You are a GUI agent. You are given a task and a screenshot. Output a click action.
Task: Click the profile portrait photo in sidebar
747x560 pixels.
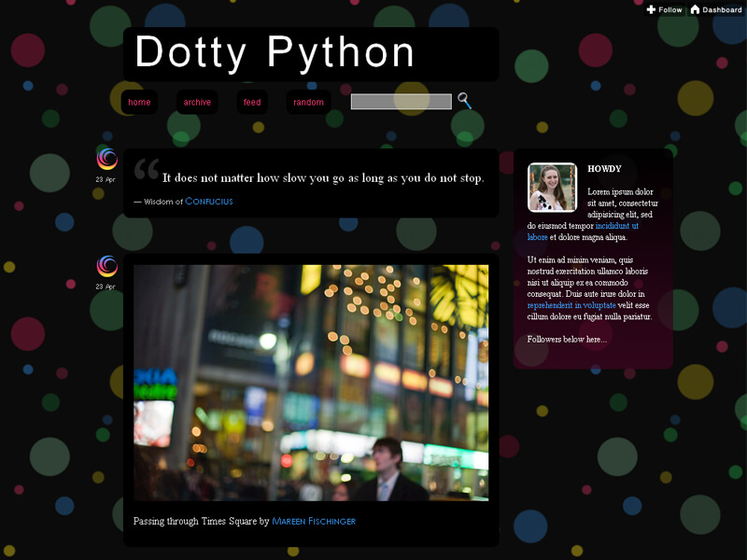(x=552, y=188)
